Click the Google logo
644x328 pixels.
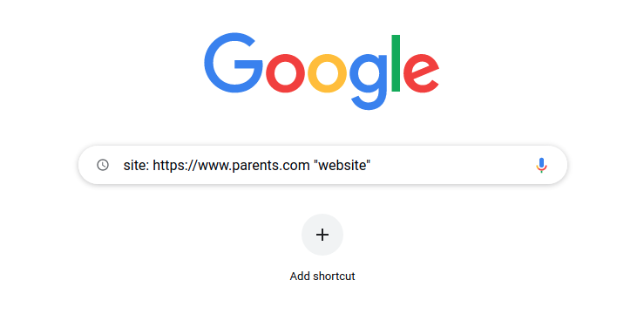[322, 72]
